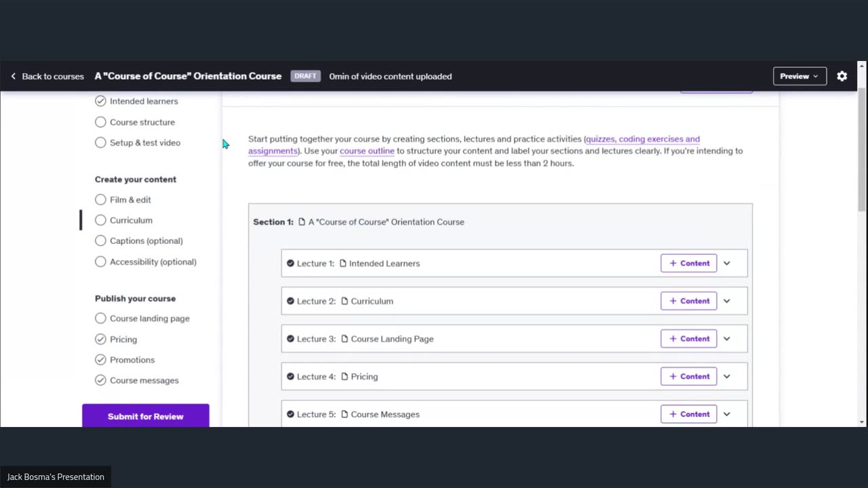This screenshot has height=488, width=868.
Task: Toggle the Pricing checked circle in sidebar
Action: tap(100, 339)
